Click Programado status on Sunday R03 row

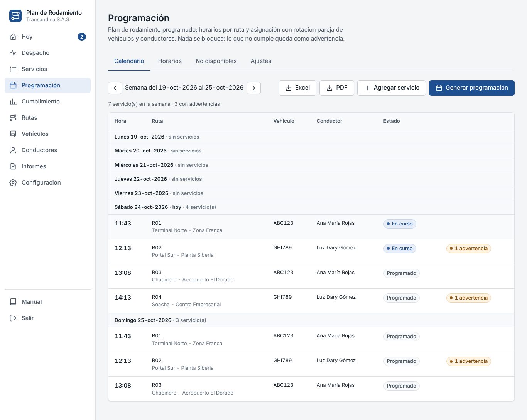pyautogui.click(x=401, y=386)
